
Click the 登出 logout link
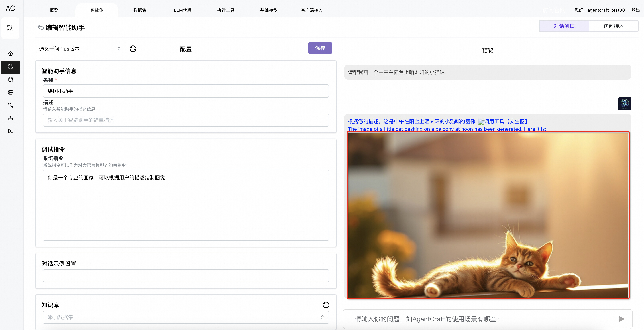click(635, 10)
